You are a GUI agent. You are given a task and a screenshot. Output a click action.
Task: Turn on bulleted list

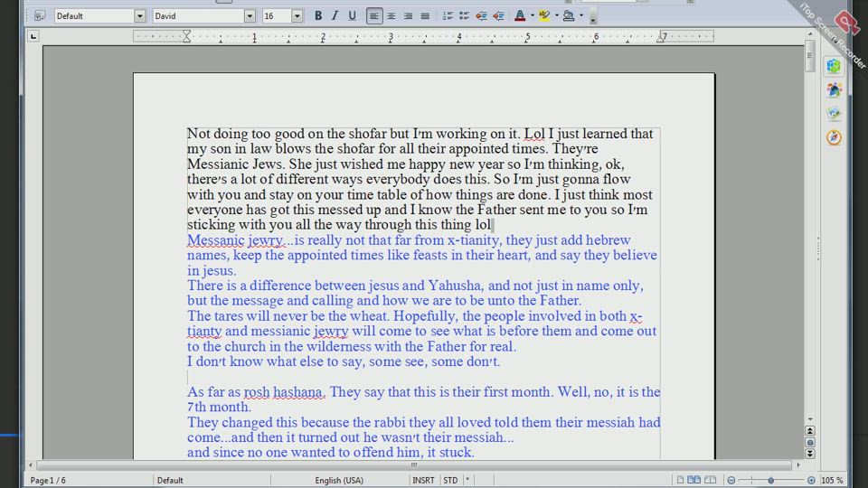(x=464, y=16)
